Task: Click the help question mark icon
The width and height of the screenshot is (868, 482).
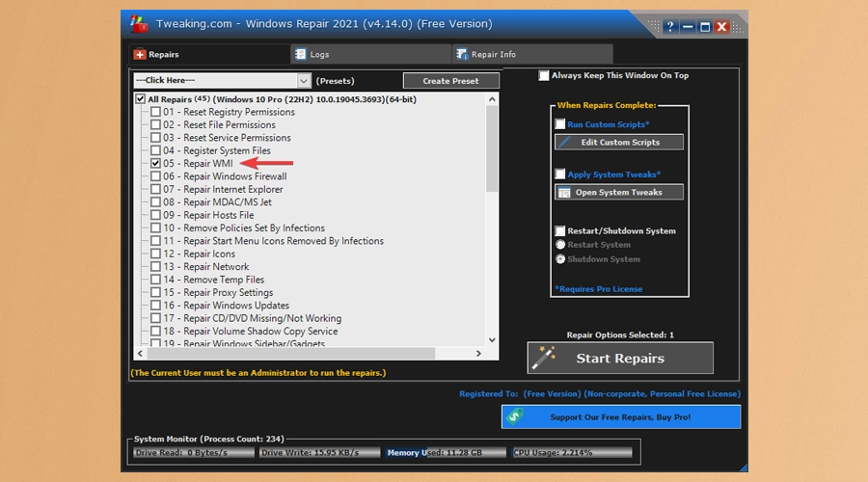Action: pos(670,27)
